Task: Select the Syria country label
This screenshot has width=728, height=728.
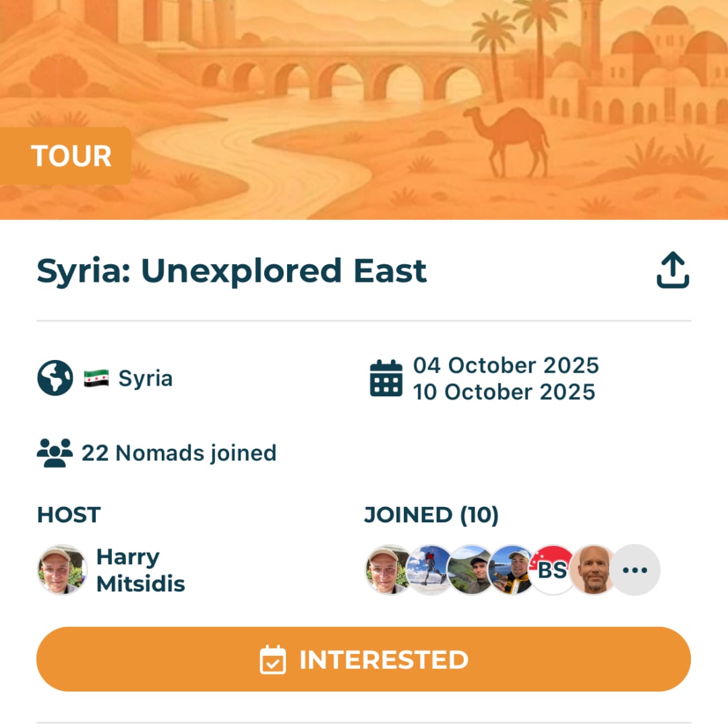Action: 146,379
